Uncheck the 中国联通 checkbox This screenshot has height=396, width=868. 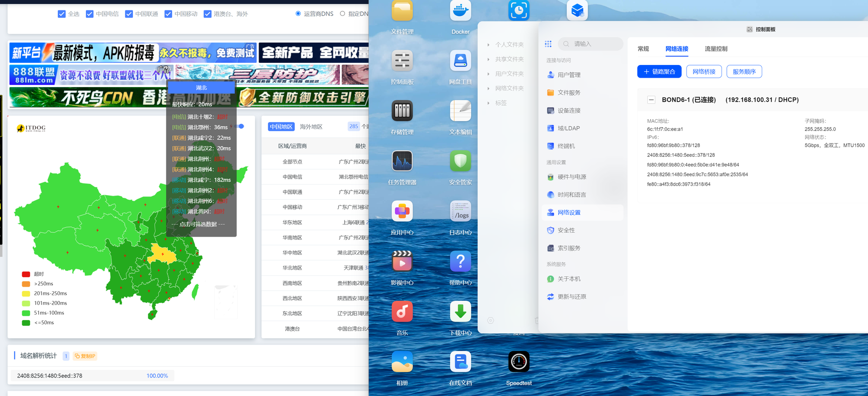coord(129,14)
